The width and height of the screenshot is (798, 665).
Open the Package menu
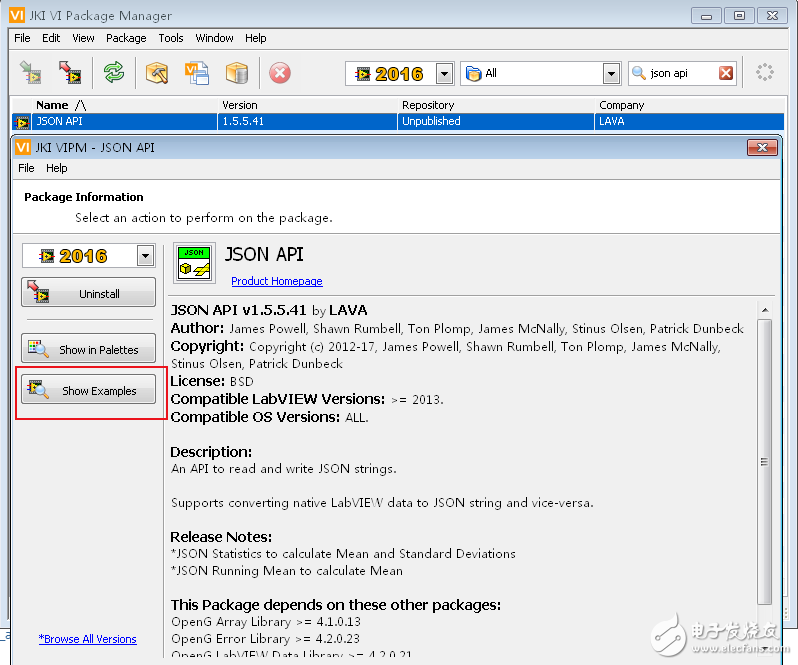126,38
